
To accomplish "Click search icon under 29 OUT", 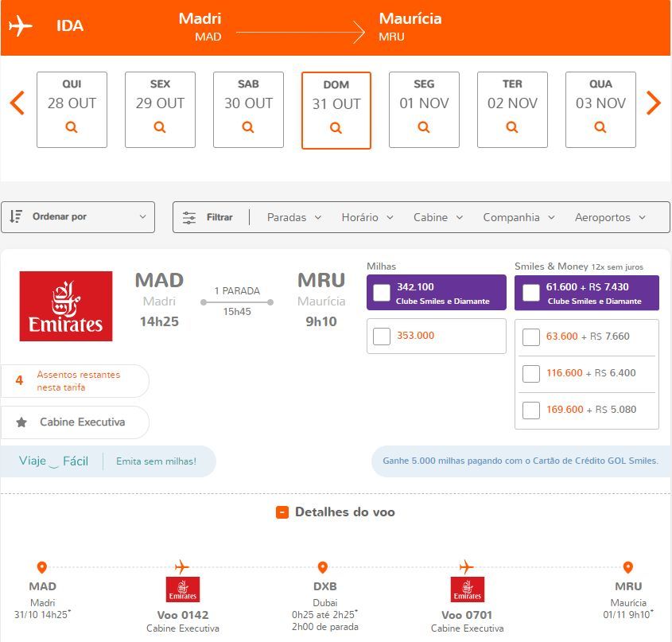I will click(x=160, y=127).
